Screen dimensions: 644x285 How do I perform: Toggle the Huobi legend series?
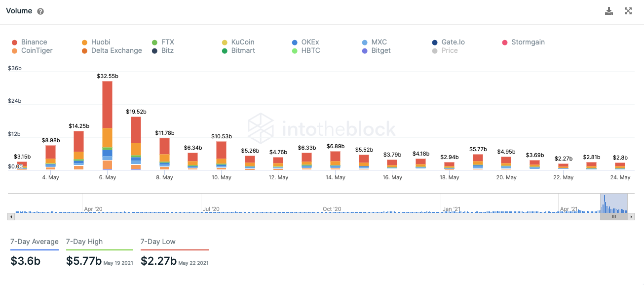(x=95, y=42)
